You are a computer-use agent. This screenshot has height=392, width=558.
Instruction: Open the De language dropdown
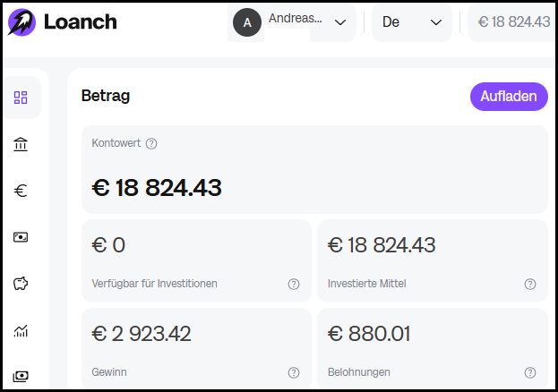point(412,22)
